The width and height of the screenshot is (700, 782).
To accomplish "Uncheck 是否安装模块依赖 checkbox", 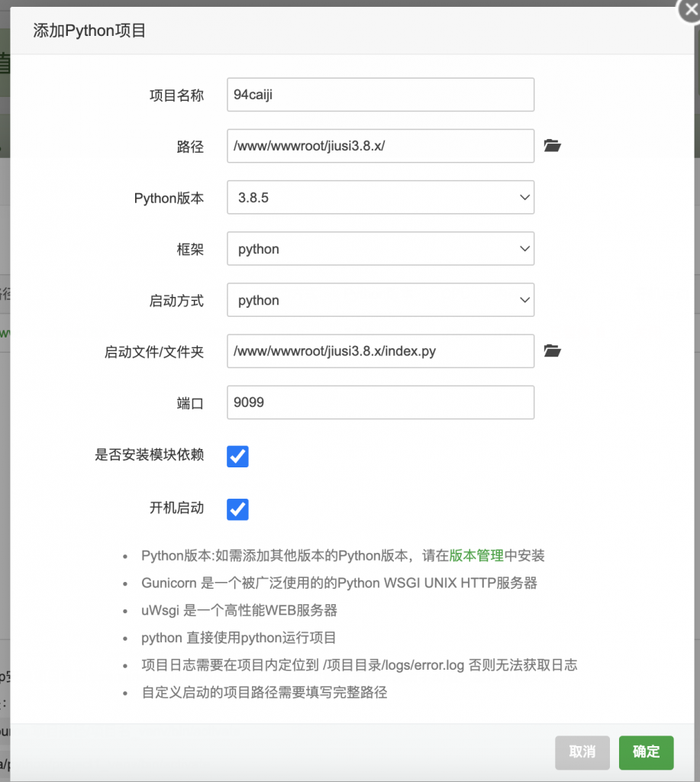I will click(x=237, y=457).
